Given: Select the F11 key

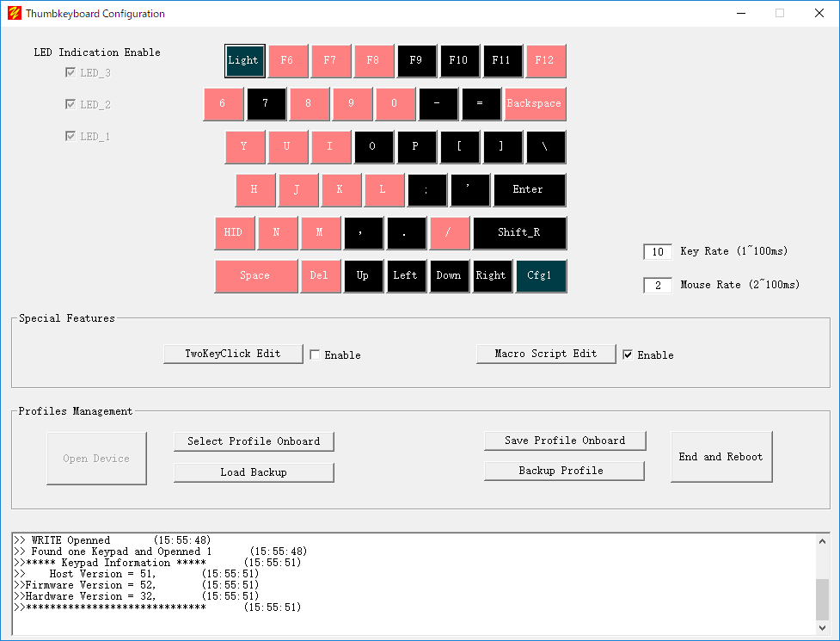Looking at the screenshot, I should [502, 60].
